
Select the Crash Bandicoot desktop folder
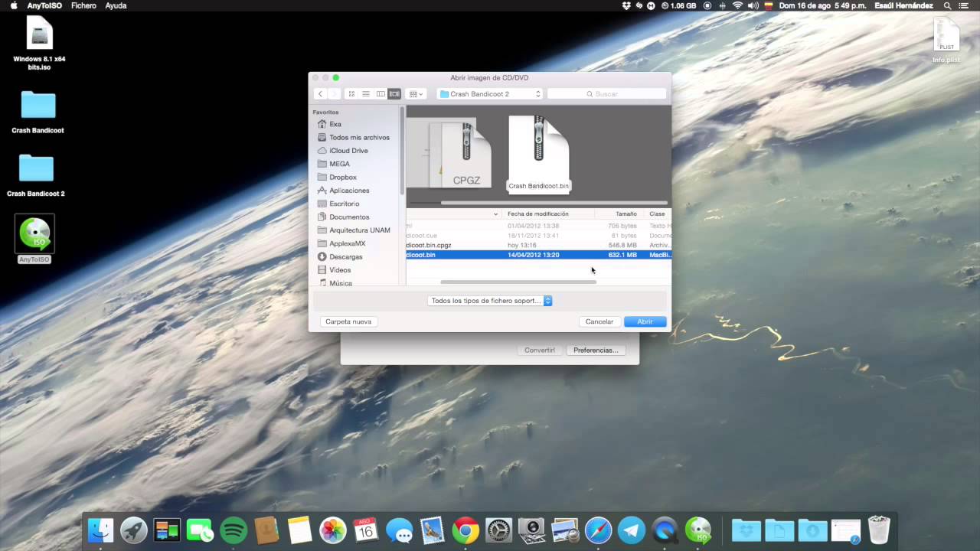[x=38, y=112]
